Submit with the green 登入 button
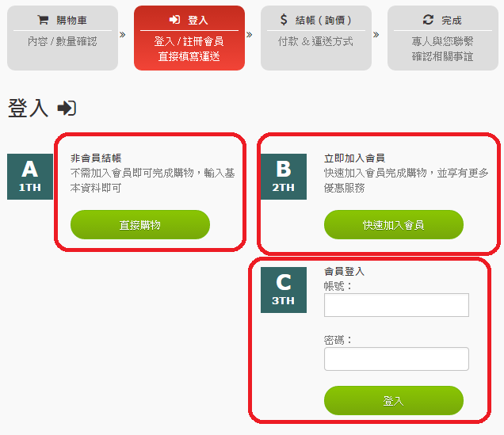The width and height of the screenshot is (504, 435). [x=393, y=401]
